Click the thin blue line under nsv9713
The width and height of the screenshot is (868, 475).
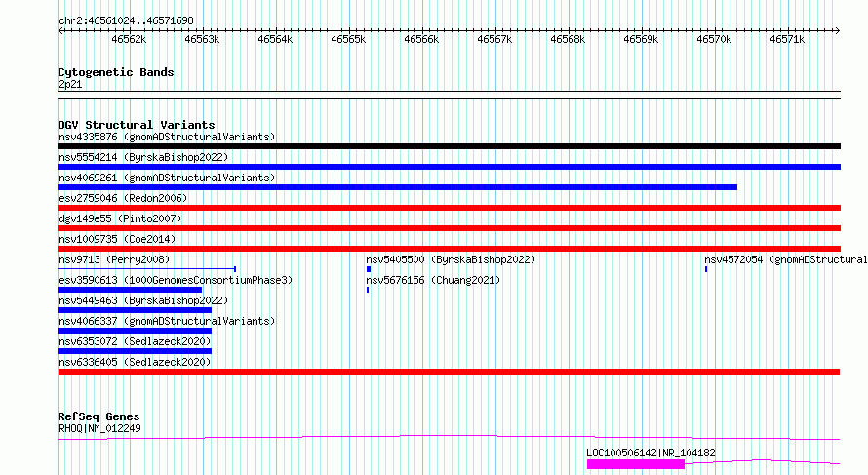146,269
